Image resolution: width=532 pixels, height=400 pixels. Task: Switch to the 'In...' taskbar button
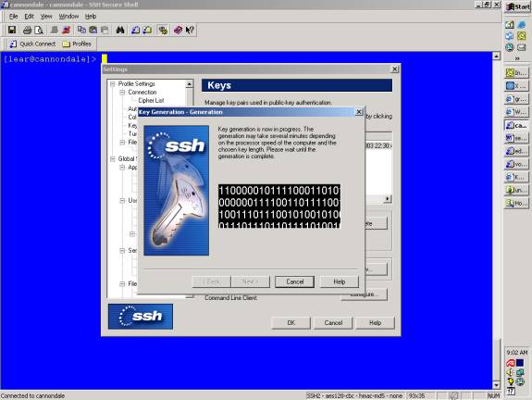(x=516, y=72)
